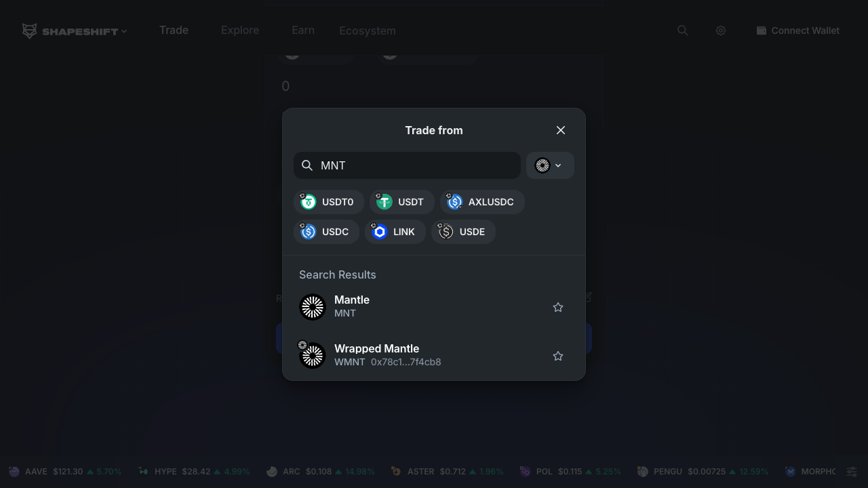Screen dimensions: 868x488
Task: Click the HYPE coin icon in ticker
Action: pyautogui.click(x=143, y=472)
